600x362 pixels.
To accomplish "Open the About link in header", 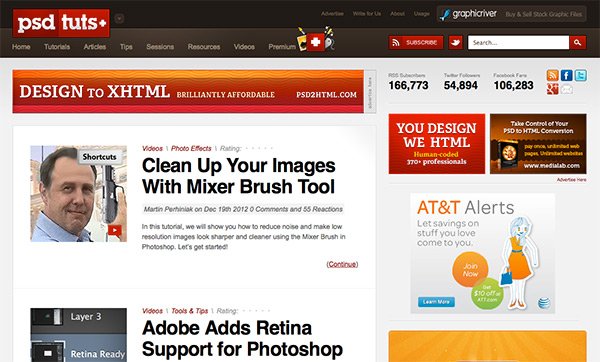I will pos(397,14).
